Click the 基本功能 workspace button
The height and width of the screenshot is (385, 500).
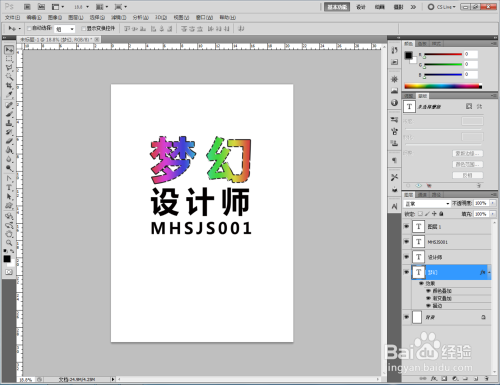[x=337, y=7]
